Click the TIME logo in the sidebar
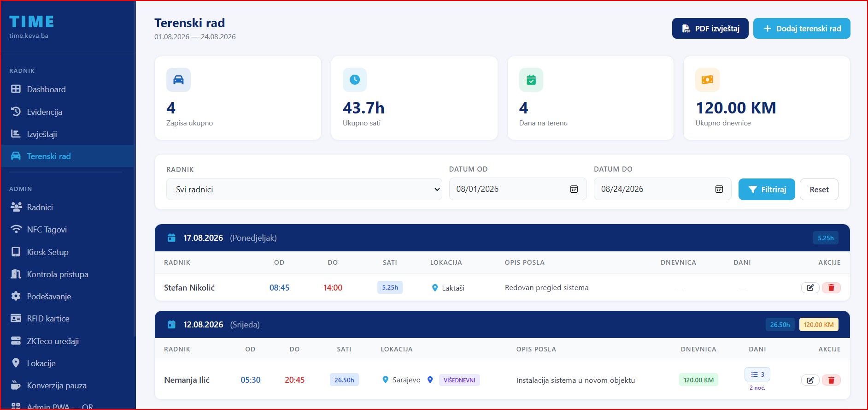Viewport: 868px width, 410px height. [x=31, y=22]
